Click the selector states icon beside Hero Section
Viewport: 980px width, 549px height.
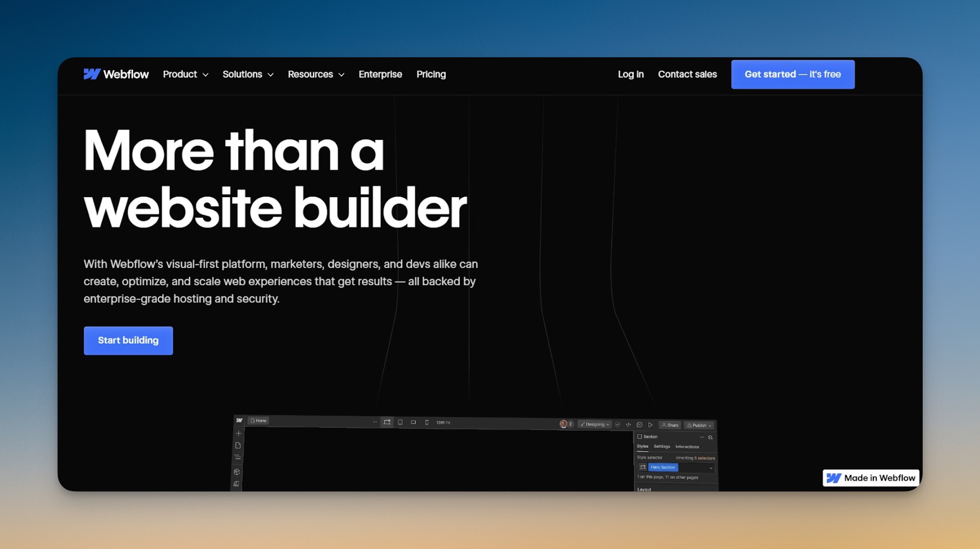pos(643,467)
